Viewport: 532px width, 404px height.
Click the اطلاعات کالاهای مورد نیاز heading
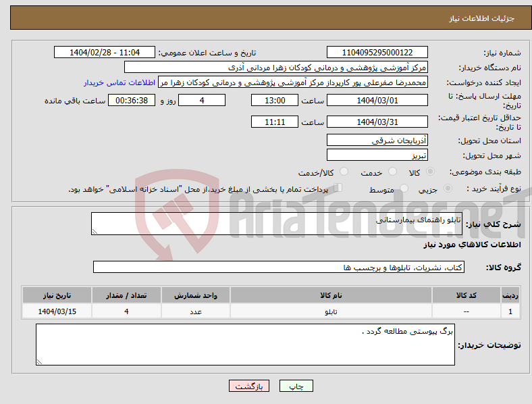(472, 245)
